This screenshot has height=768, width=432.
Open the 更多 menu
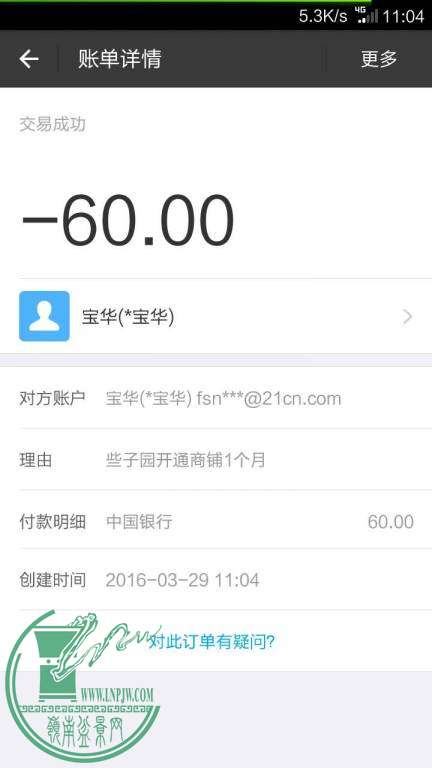click(x=379, y=59)
